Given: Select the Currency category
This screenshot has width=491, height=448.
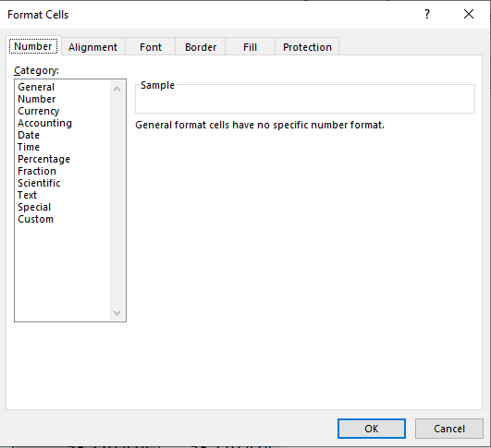Looking at the screenshot, I should click(39, 111).
